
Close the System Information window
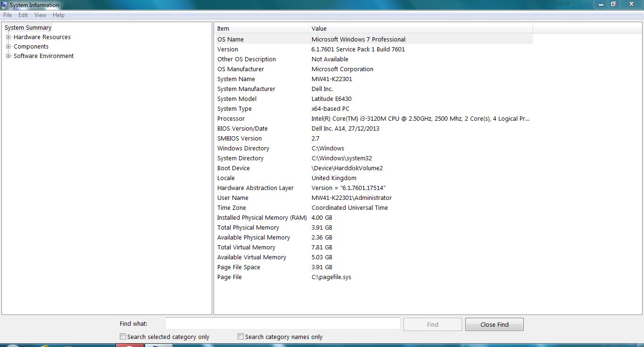pos(632,4)
